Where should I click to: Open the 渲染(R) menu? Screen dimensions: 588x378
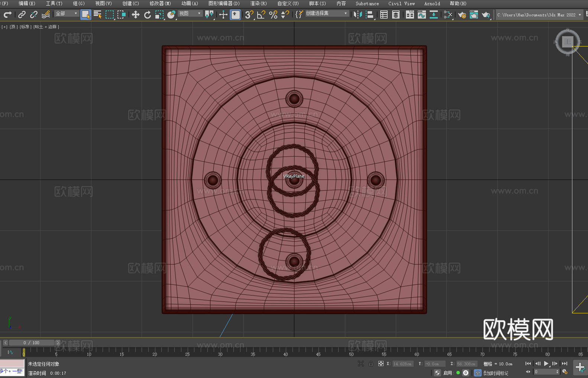tap(258, 3)
